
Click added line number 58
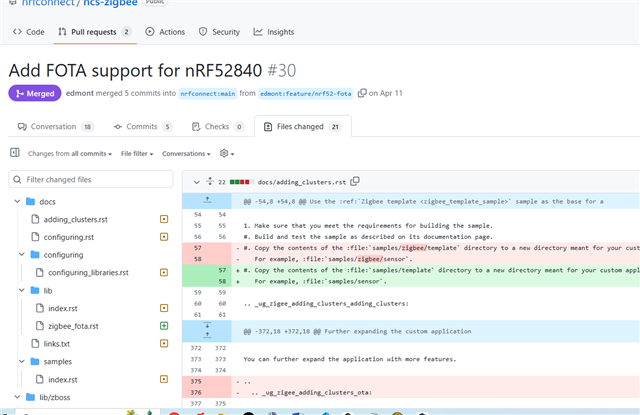222,281
